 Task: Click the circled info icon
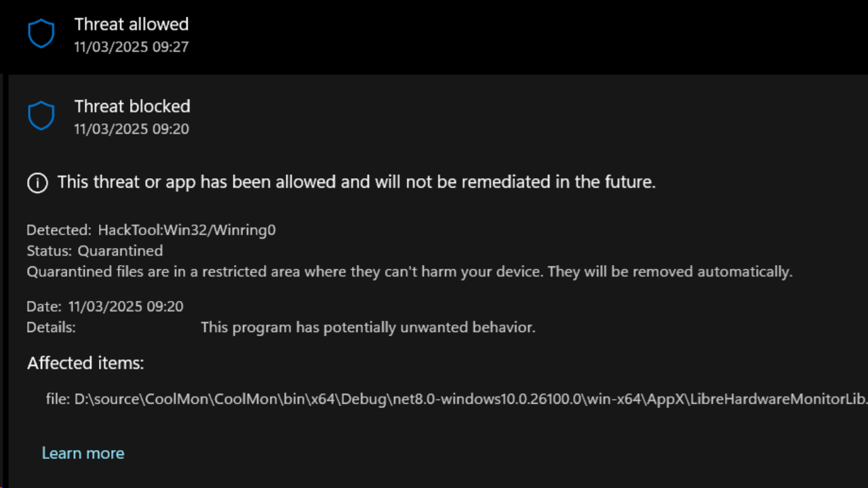[x=37, y=183]
